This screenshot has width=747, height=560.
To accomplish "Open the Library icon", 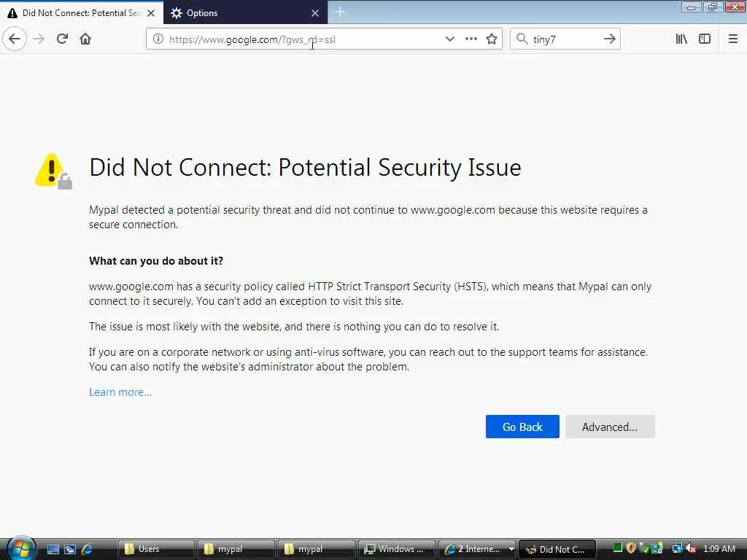I will click(x=681, y=39).
